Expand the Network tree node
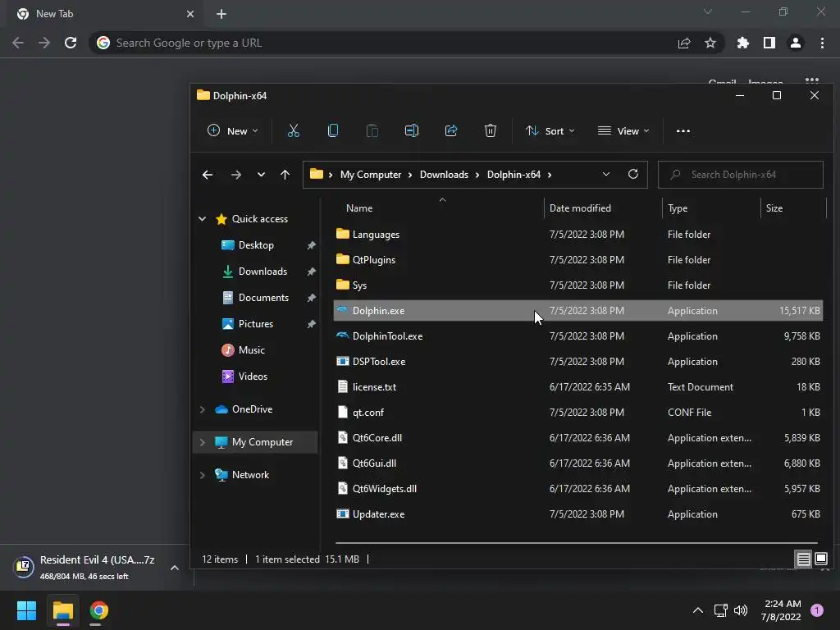840x630 pixels. 203,475
